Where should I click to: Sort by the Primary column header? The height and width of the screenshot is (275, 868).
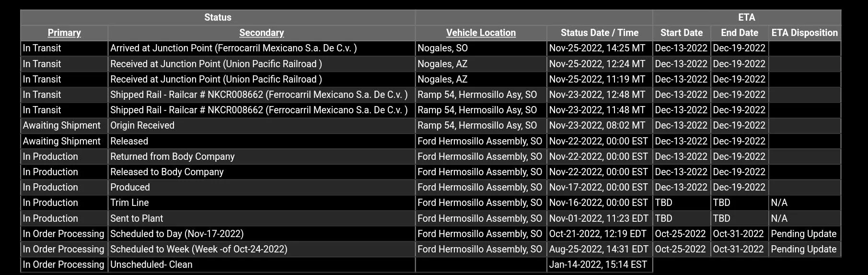pos(64,33)
